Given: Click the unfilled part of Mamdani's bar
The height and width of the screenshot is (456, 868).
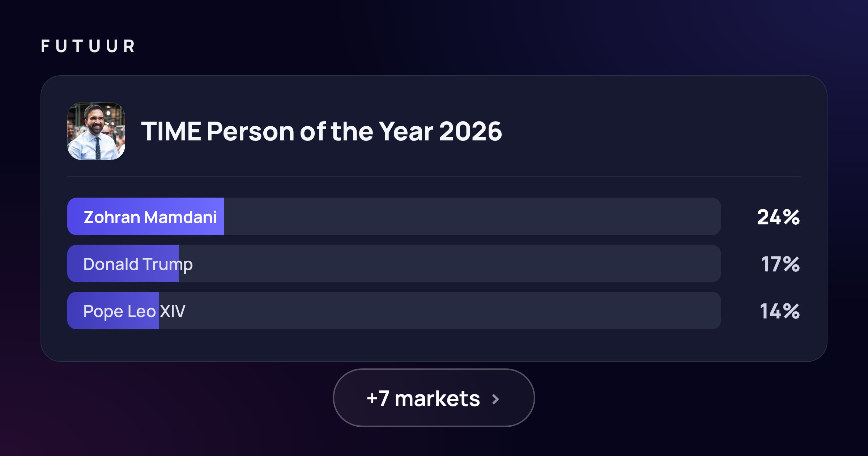Looking at the screenshot, I should (x=473, y=216).
